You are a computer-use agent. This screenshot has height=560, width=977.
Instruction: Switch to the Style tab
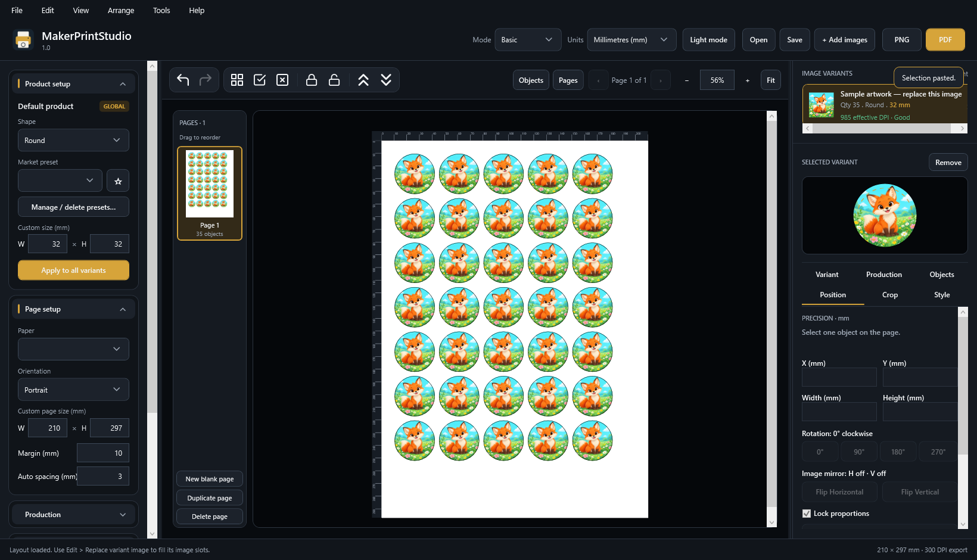[x=942, y=295]
